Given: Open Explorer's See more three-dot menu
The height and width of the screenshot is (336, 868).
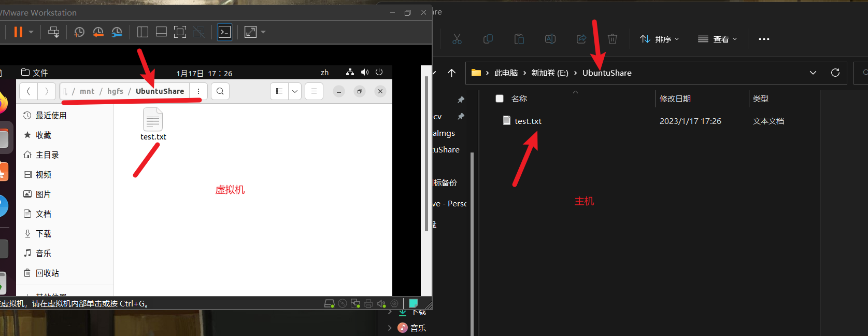Looking at the screenshot, I should click(764, 39).
